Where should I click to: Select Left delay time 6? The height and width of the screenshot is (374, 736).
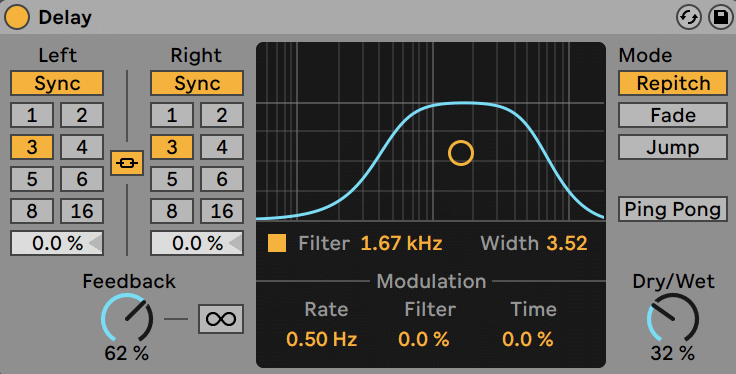pyautogui.click(x=82, y=179)
